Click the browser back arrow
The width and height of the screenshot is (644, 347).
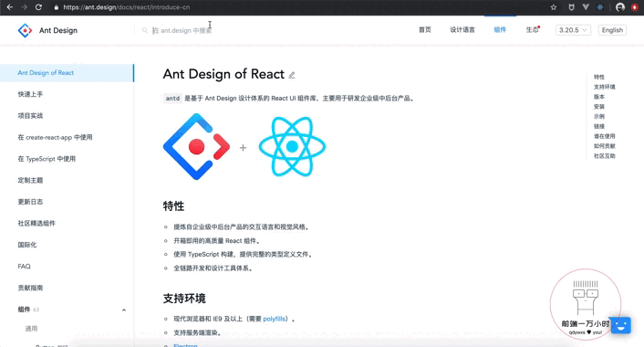pyautogui.click(x=10, y=7)
